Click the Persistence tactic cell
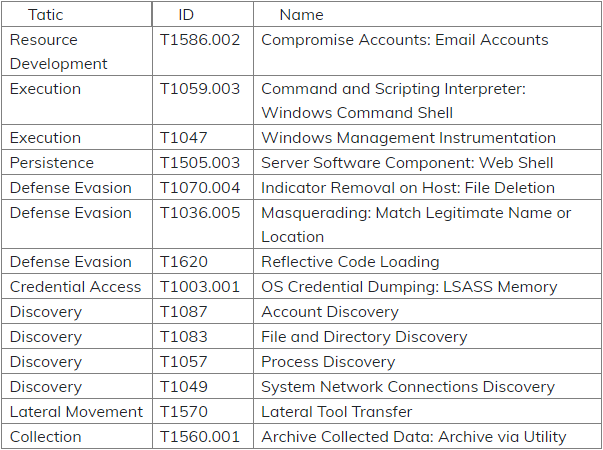The image size is (603, 450). click(52, 163)
